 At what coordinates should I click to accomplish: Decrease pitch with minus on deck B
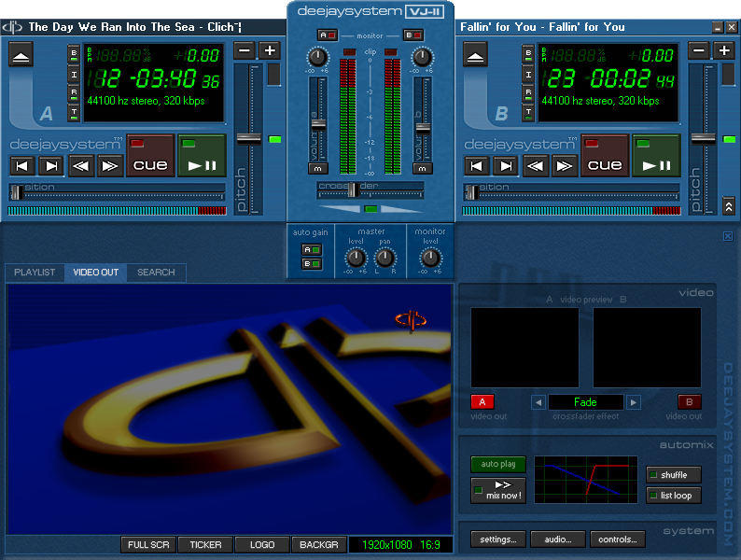tap(699, 50)
